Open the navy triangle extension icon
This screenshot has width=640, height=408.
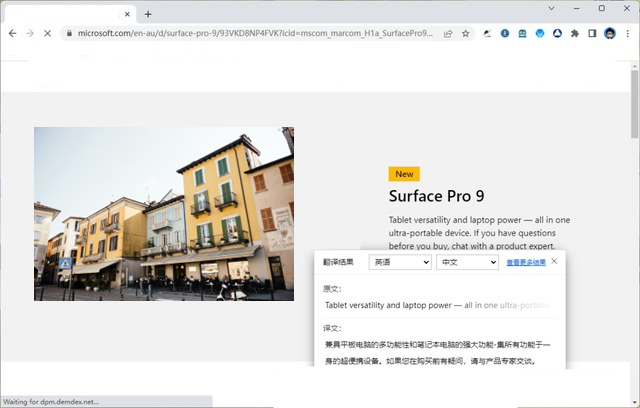pyautogui.click(x=557, y=33)
